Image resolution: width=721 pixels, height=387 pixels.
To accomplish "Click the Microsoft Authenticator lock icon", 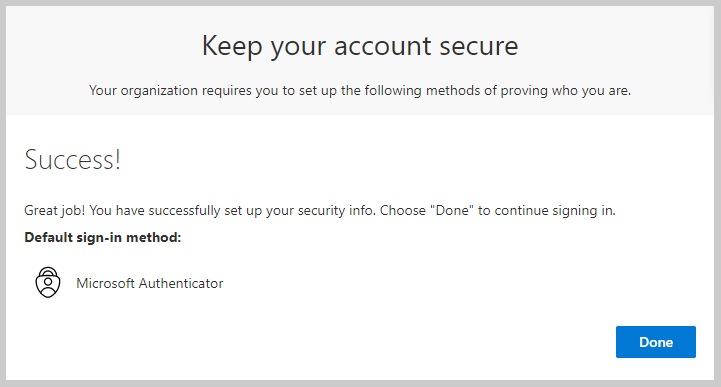I will click(x=48, y=282).
